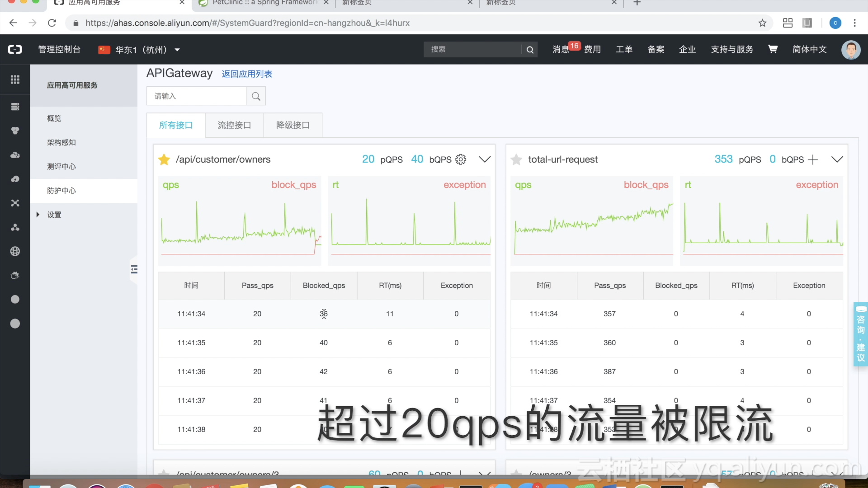Collapse the total-url-request card chevron
Screen dimensions: 868x488
[837, 160]
